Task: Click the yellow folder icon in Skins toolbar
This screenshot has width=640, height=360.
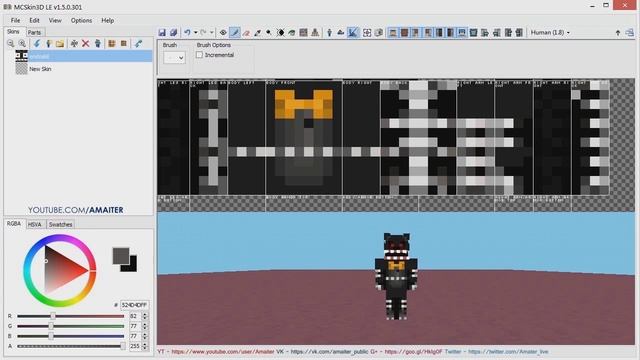Action: pos(60,43)
